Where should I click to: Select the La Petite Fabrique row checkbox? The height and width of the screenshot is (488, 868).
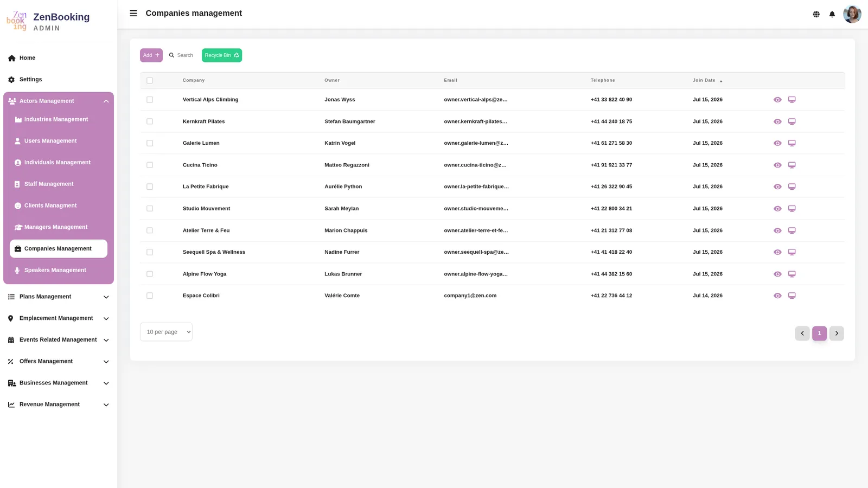click(x=150, y=187)
